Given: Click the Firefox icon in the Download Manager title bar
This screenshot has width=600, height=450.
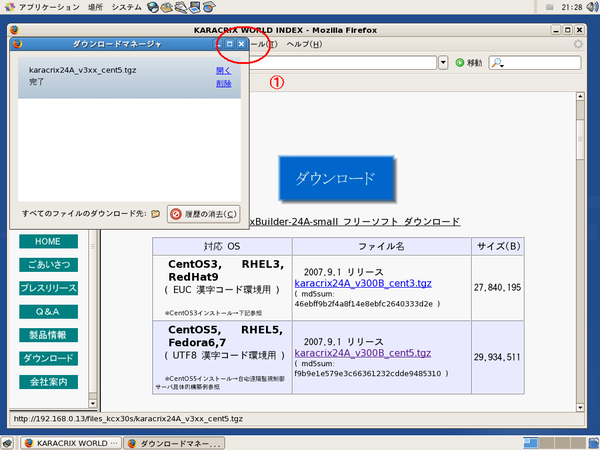Looking at the screenshot, I should [17, 44].
